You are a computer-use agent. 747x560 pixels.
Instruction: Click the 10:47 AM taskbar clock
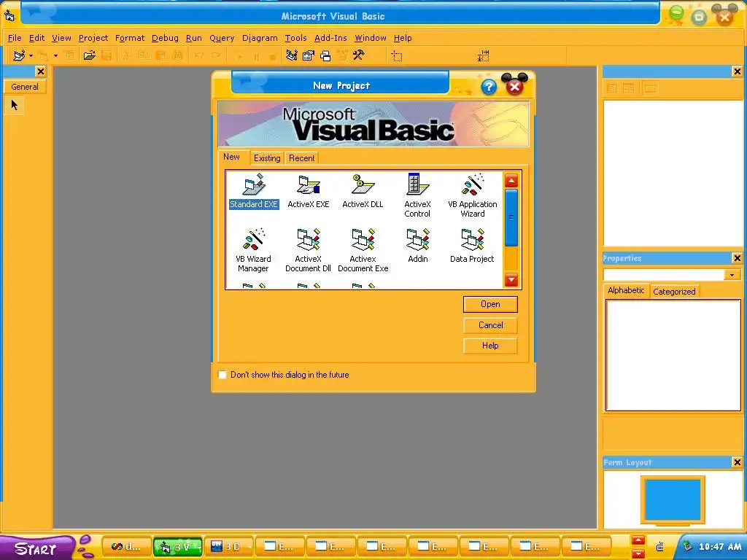pyautogui.click(x=720, y=547)
